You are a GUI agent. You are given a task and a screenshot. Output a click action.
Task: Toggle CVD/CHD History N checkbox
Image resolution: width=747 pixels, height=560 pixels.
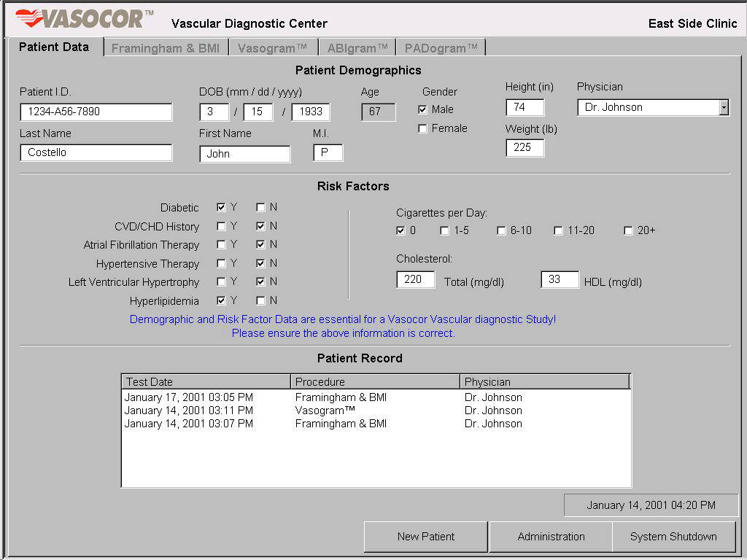coord(260,226)
